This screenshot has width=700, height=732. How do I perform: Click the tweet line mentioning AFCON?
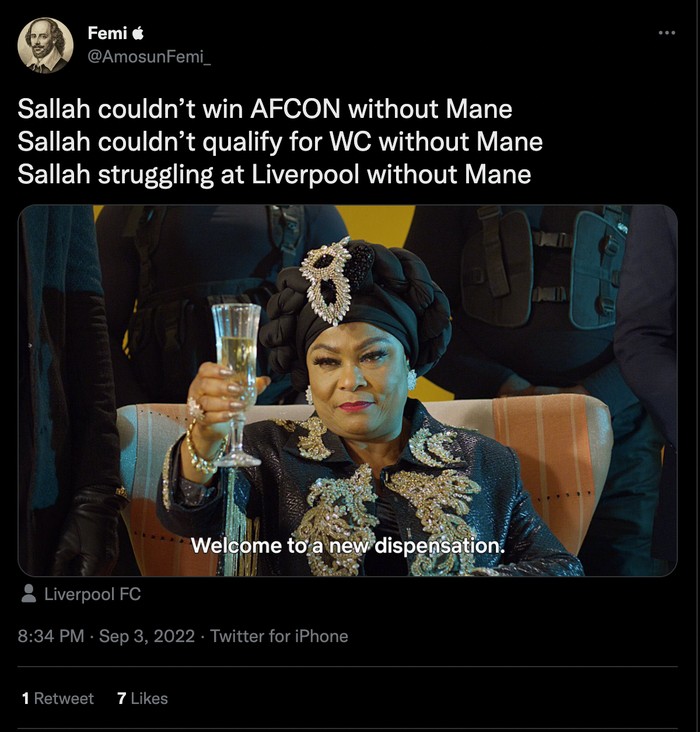265,109
